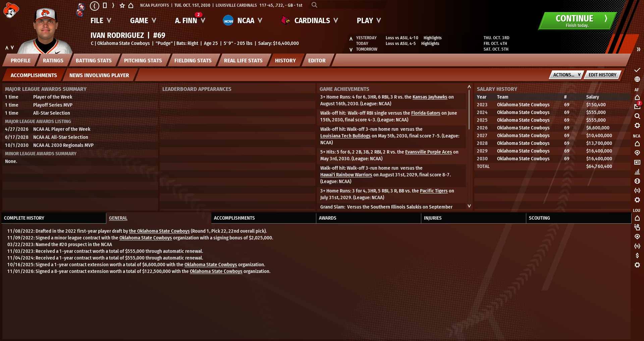The height and width of the screenshot is (341, 644).
Task: Select the AWARDS history filter
Action: 368,218
